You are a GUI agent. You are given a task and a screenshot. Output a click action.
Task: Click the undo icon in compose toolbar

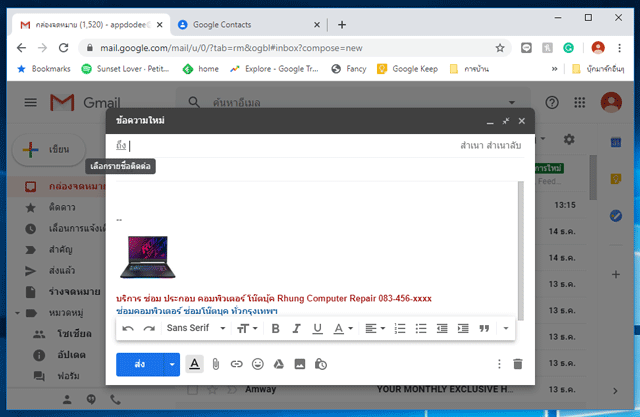(x=128, y=328)
